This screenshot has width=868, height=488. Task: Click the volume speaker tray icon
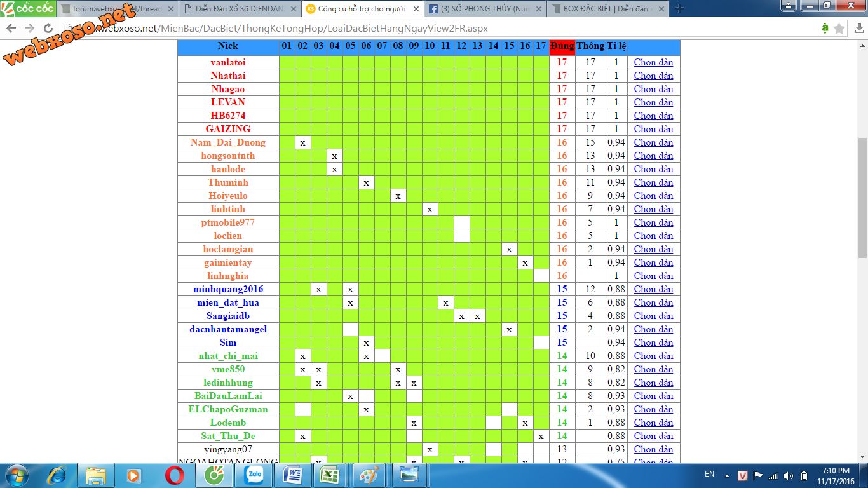(x=788, y=475)
